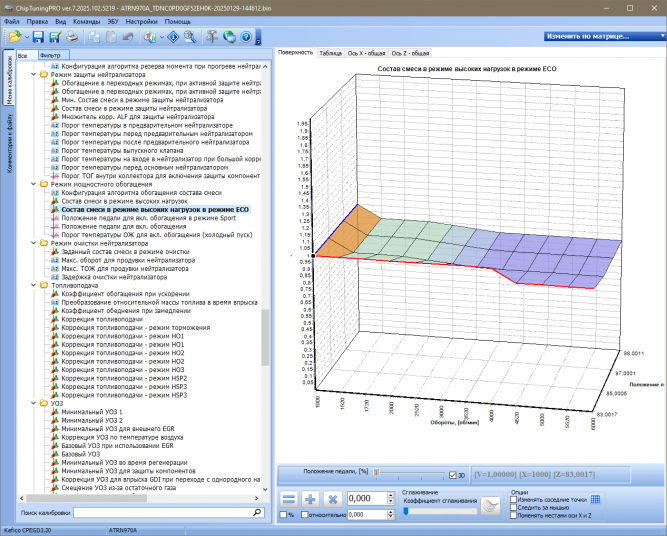Select 'Коррекция топливоподачи - режим торможения' item
667x536 pixels.
tap(136, 328)
